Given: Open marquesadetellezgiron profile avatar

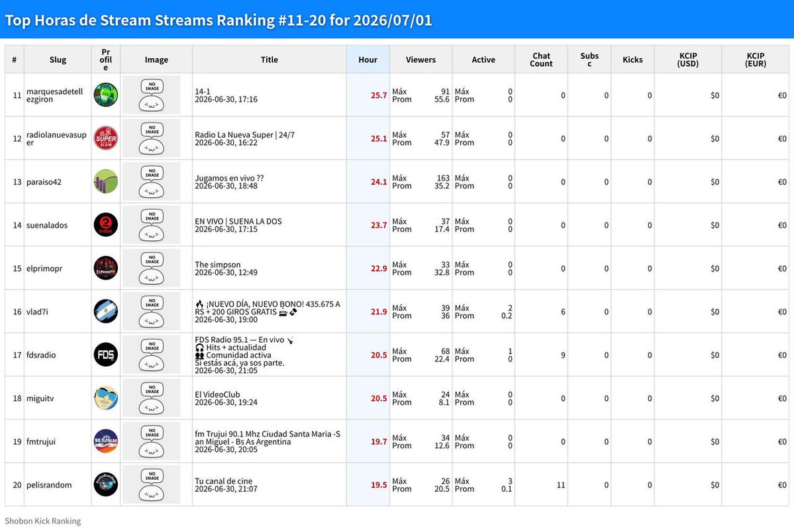Looking at the screenshot, I should tap(106, 95).
